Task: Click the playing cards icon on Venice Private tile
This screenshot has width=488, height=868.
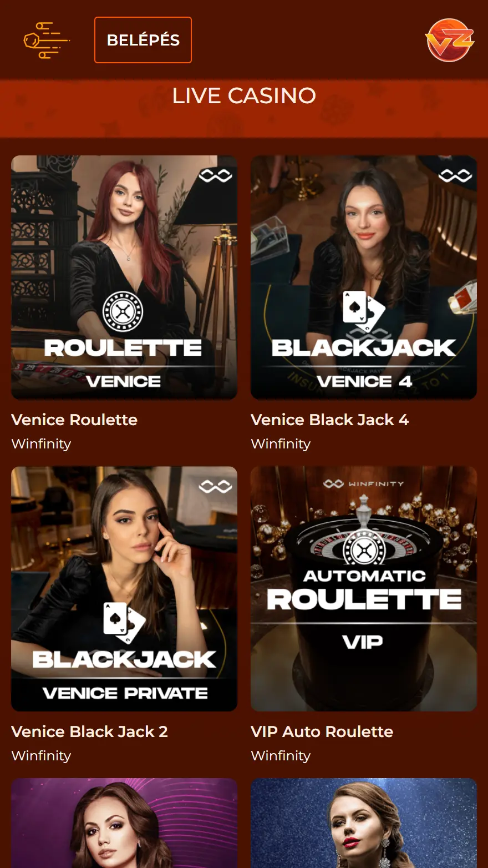Action: 124,622
